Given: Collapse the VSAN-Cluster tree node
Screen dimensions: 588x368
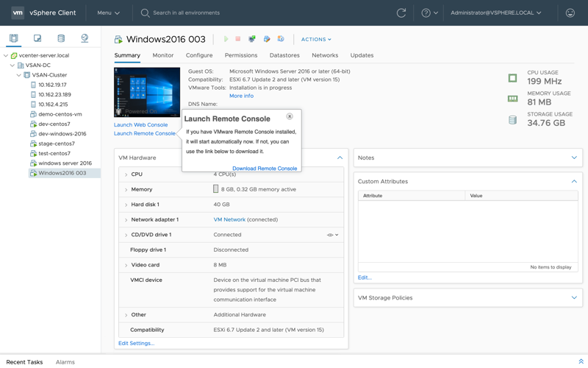Looking at the screenshot, I should (19, 75).
